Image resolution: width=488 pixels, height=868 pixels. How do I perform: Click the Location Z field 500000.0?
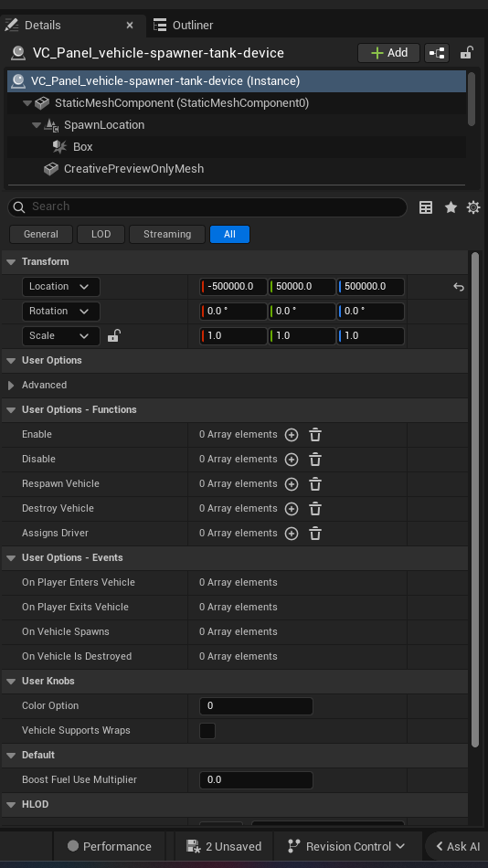(371, 287)
